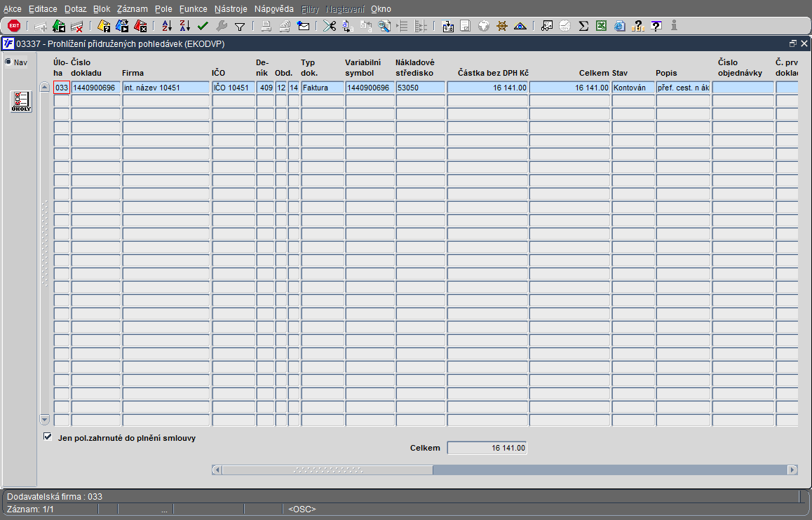Click the Variabilní symbol cell 1440900696
The height and width of the screenshot is (520, 812).
370,88
